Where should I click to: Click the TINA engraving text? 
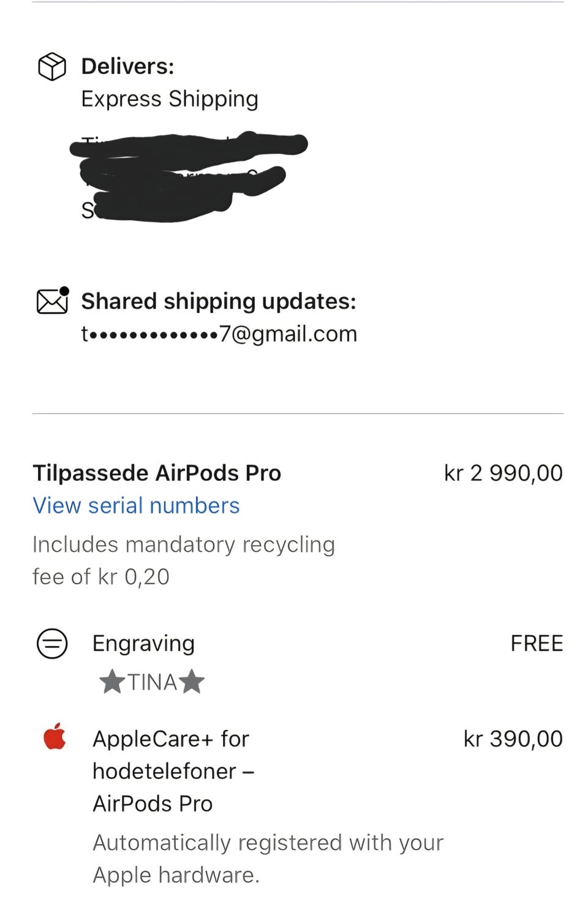tap(152, 682)
